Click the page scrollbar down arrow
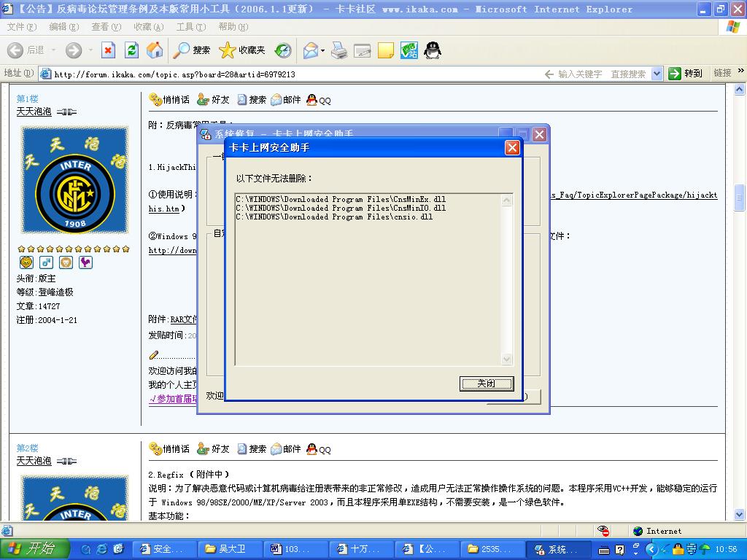This screenshot has width=747, height=560. click(740, 515)
